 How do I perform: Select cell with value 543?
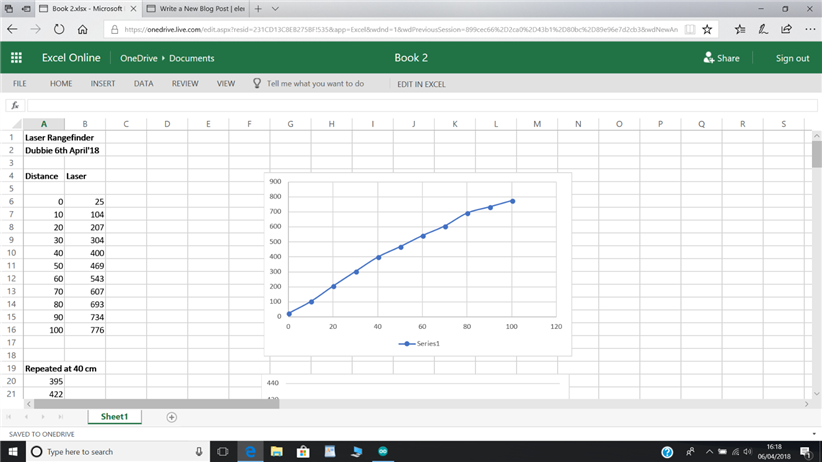click(85, 278)
